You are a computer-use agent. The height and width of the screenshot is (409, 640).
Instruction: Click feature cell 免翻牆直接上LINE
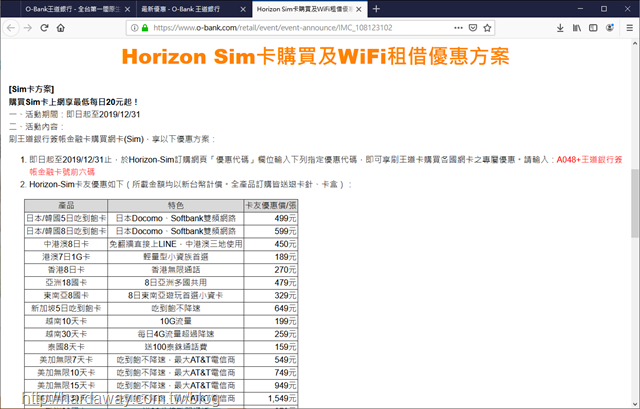pos(176,244)
